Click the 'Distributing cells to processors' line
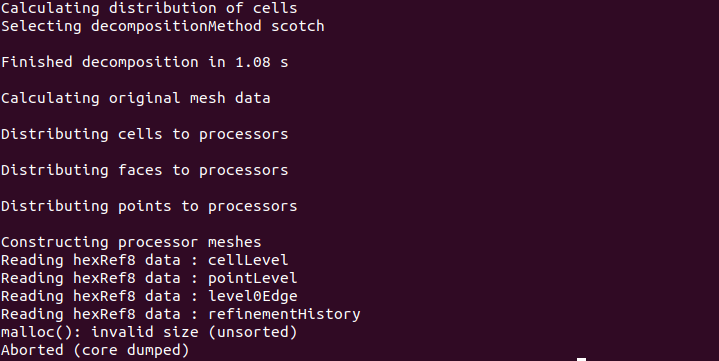Viewport: 719px width, 361px height. click(144, 134)
